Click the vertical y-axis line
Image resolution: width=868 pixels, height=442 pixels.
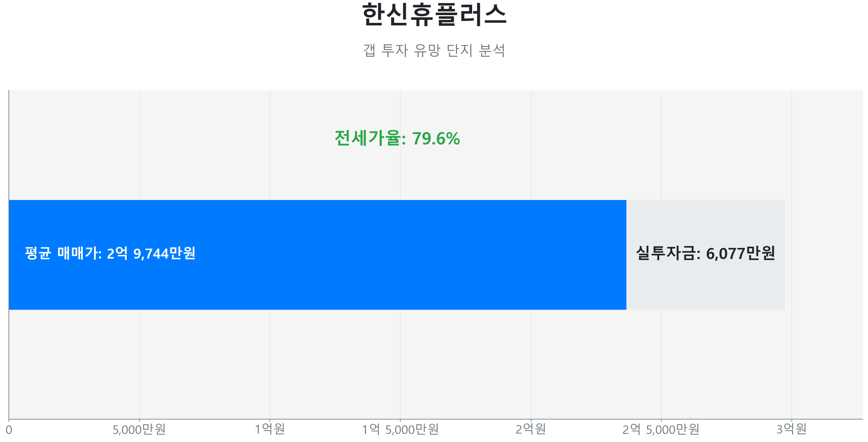[x=9, y=147]
